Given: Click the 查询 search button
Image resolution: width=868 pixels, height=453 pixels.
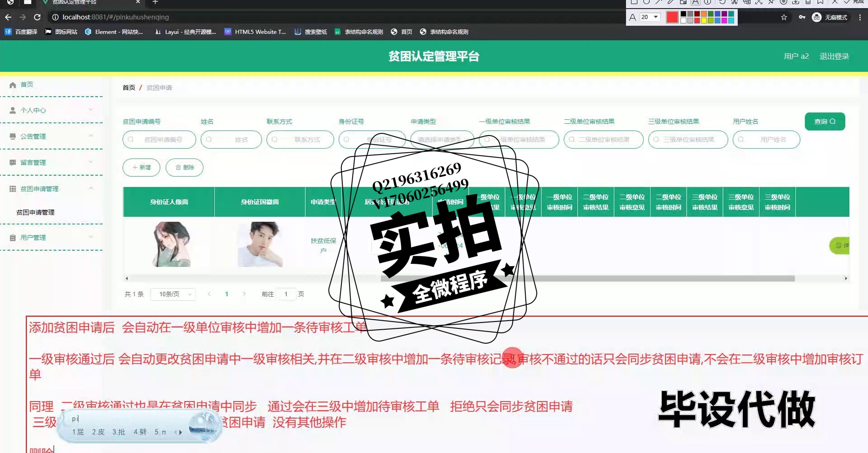Looking at the screenshot, I should (825, 121).
